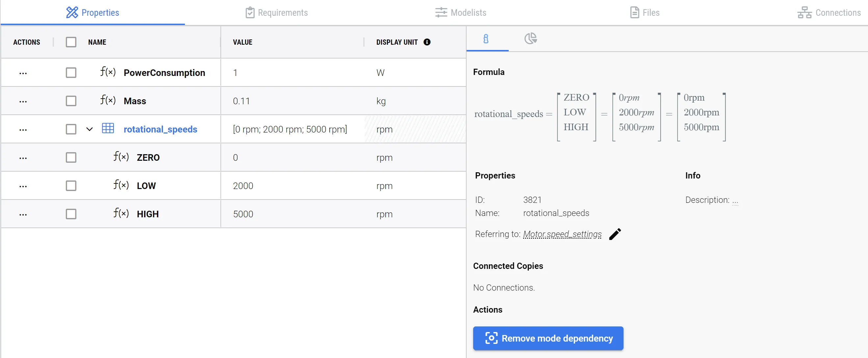Click matrix grid icon of rotational_speeds
Image resolution: width=868 pixels, height=358 pixels.
tap(108, 129)
